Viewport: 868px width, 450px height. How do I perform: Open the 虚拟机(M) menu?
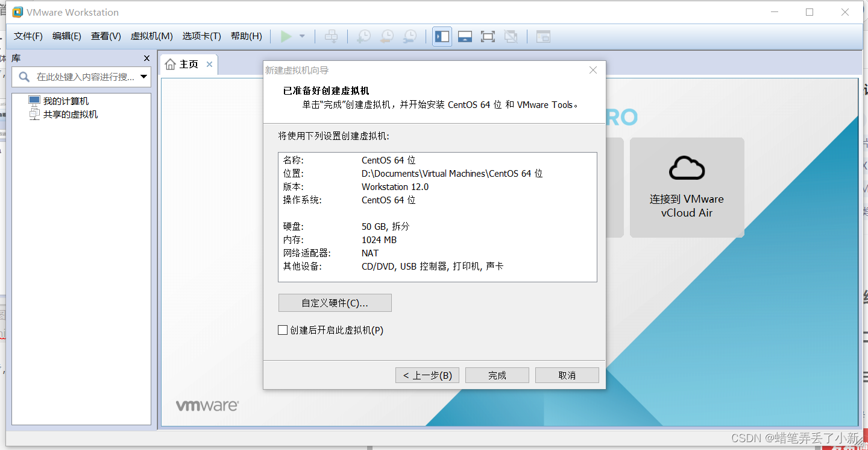152,36
